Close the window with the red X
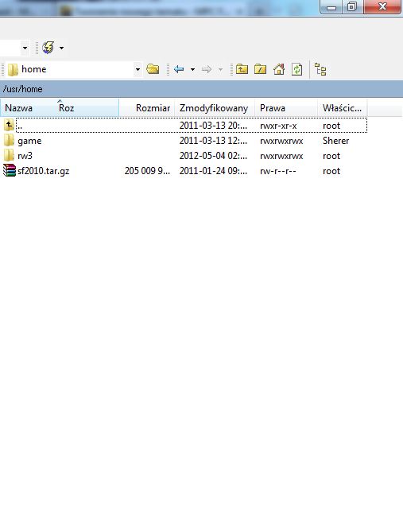The image size is (403, 532). (382, 7)
